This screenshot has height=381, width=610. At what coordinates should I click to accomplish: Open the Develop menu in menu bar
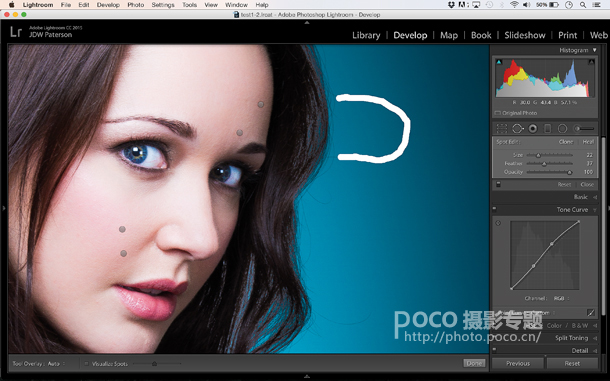click(x=108, y=5)
